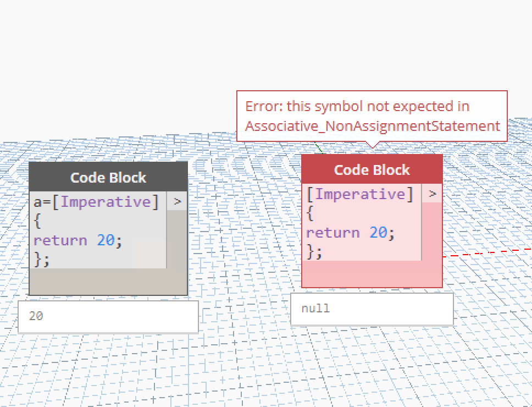Click 'return 20;' in the red Code Block

(x=350, y=233)
